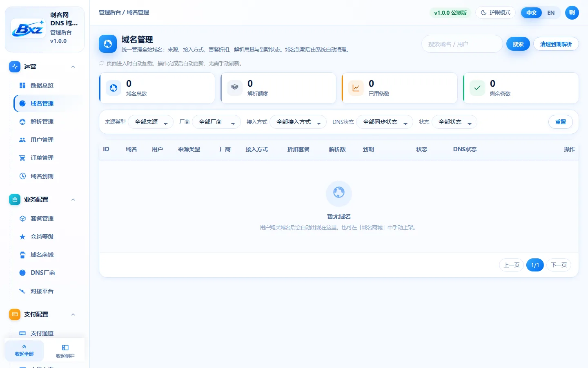Click the 运营 section pulse icon
The height and width of the screenshot is (368, 588).
[x=15, y=67]
